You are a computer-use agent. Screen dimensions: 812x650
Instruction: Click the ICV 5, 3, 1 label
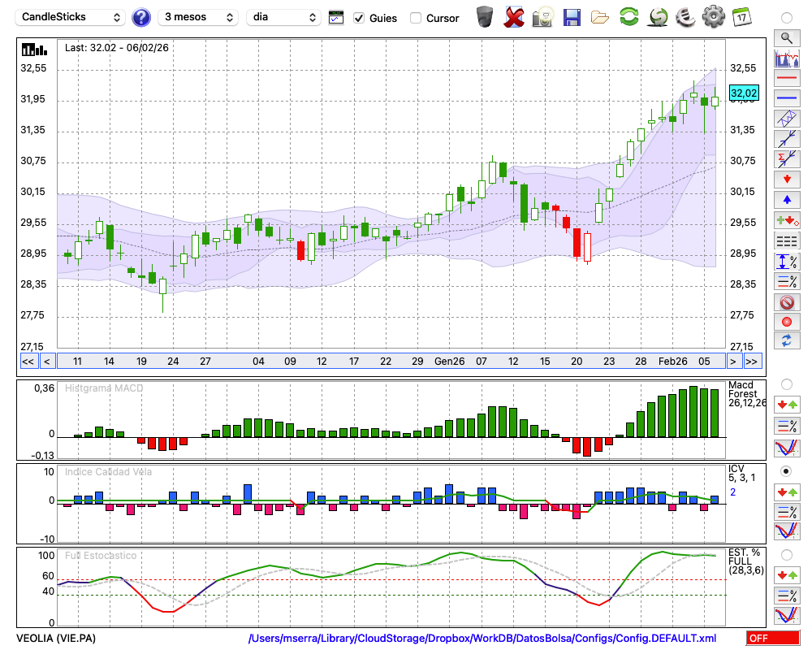pyautogui.click(x=741, y=473)
